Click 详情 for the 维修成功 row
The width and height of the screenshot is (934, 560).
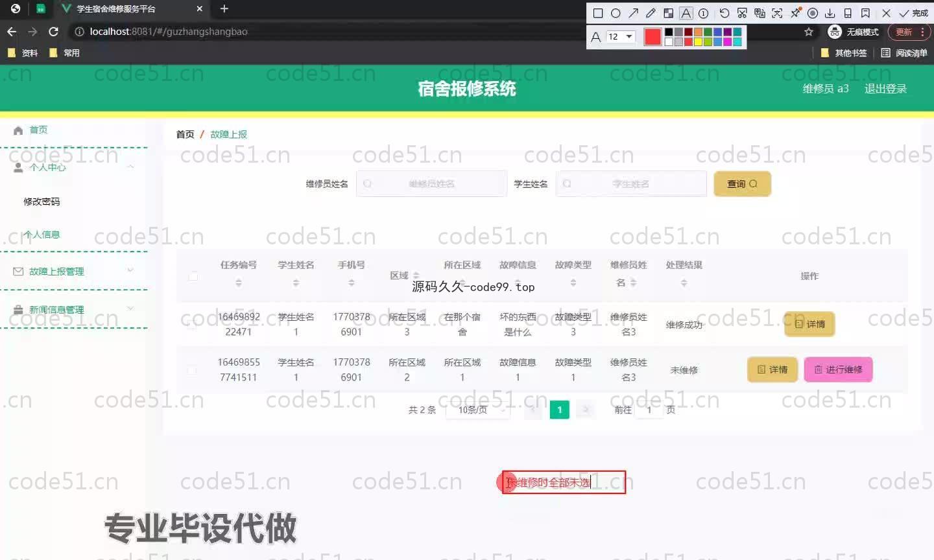pyautogui.click(x=809, y=324)
